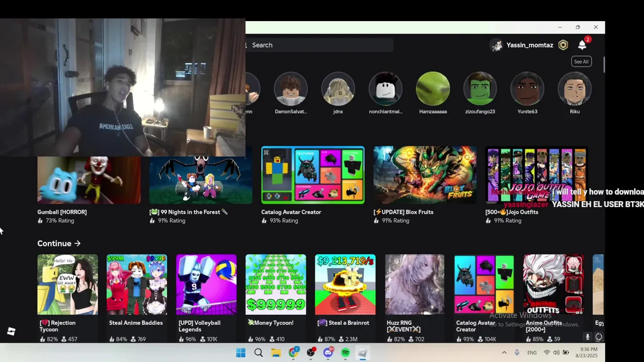
Task: Open the Wi-Fi network icon in the tray
Action: coord(547,353)
